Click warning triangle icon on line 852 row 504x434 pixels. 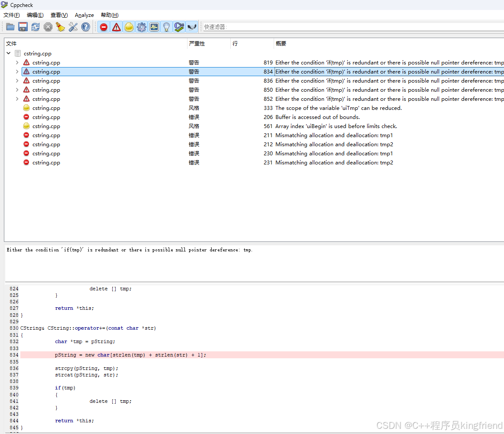click(x=26, y=99)
